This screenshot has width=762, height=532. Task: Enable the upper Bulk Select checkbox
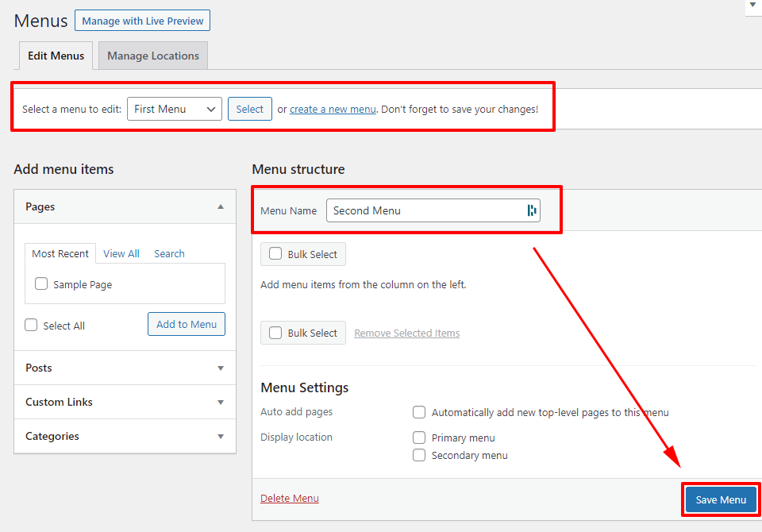(x=275, y=254)
